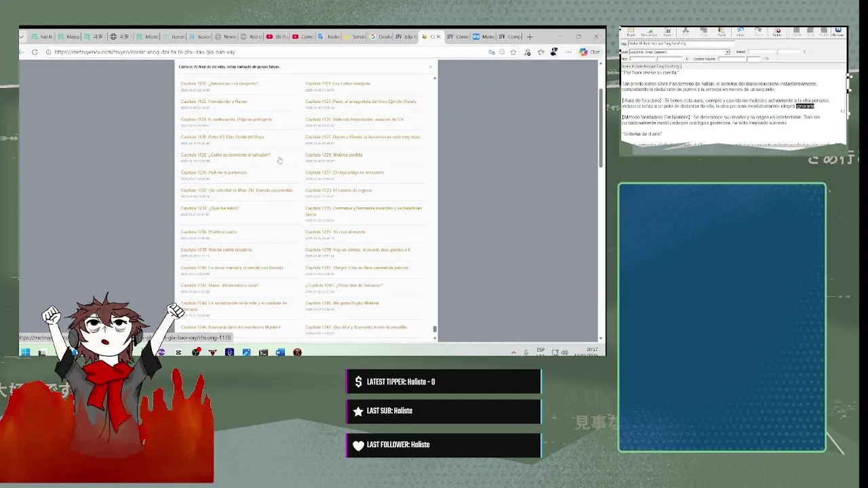Close the chapter list popup with X
This screenshot has width=868, height=488.
coord(430,66)
